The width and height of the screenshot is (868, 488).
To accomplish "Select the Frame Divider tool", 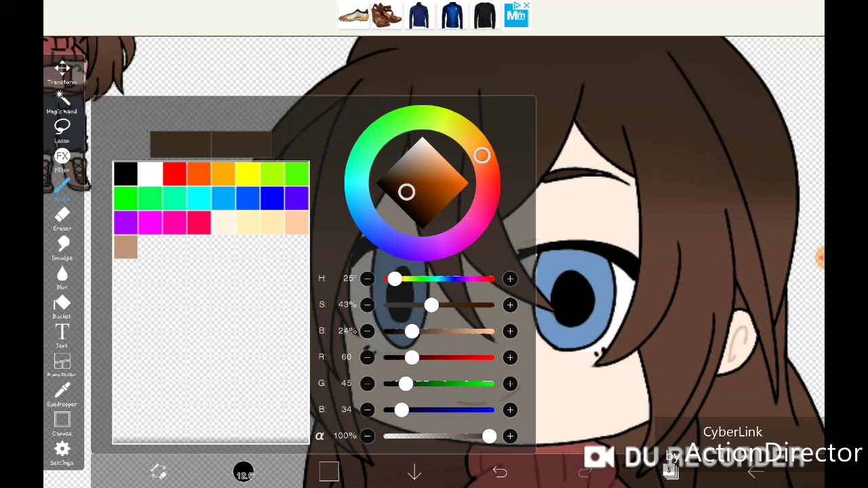I will pos(62,366).
